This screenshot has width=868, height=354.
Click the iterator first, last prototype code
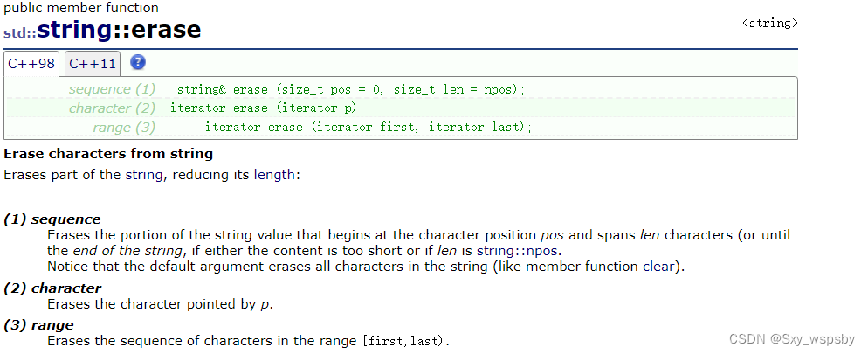click(368, 128)
